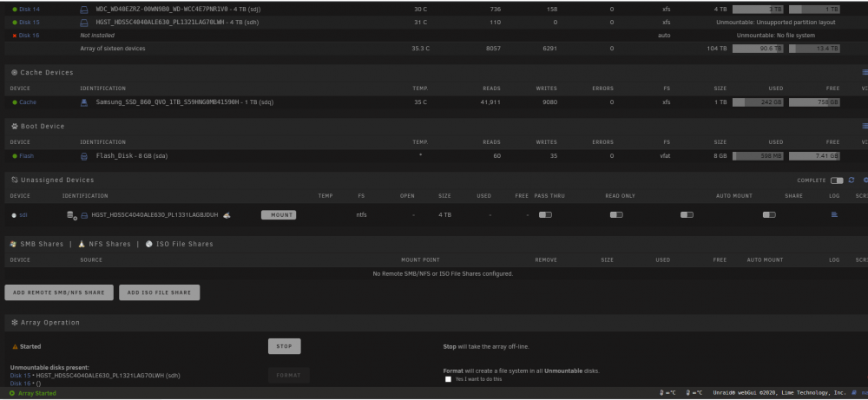
Task: Click the first temperature icon in status bar
Action: coord(662,393)
